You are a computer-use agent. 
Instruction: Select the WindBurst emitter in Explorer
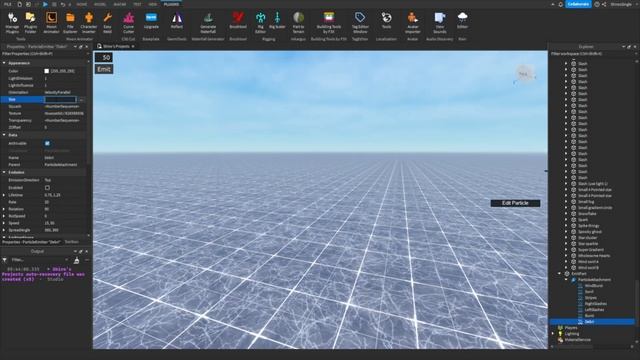[593, 286]
